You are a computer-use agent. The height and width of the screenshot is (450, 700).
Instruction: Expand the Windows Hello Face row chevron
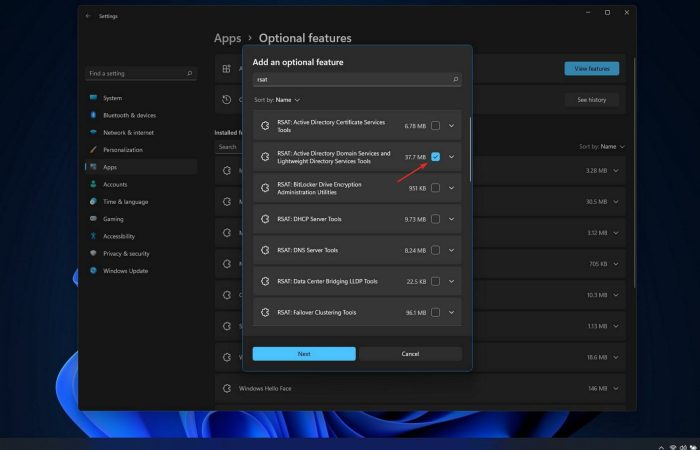click(x=616, y=388)
